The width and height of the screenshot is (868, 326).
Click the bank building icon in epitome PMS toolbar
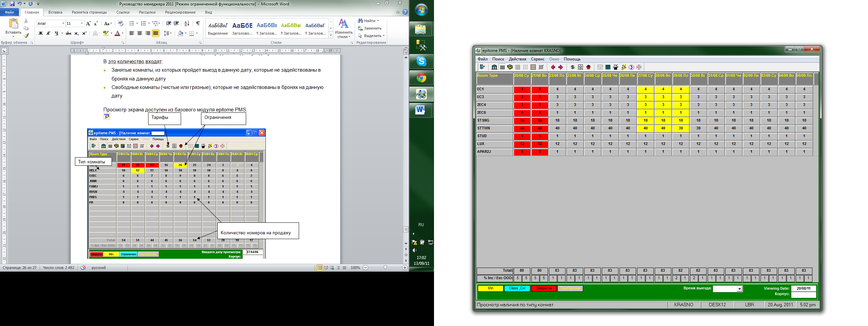494,67
